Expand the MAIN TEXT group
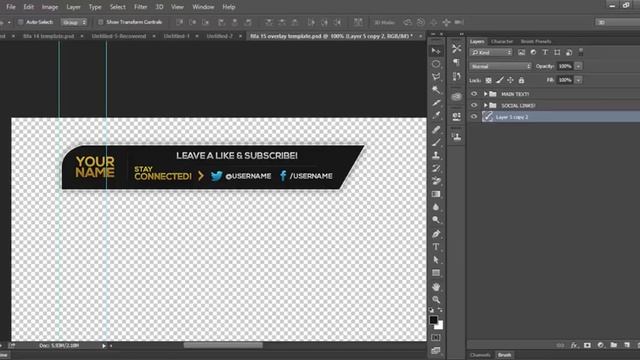Viewport: 640px width, 360px height. tap(485, 94)
